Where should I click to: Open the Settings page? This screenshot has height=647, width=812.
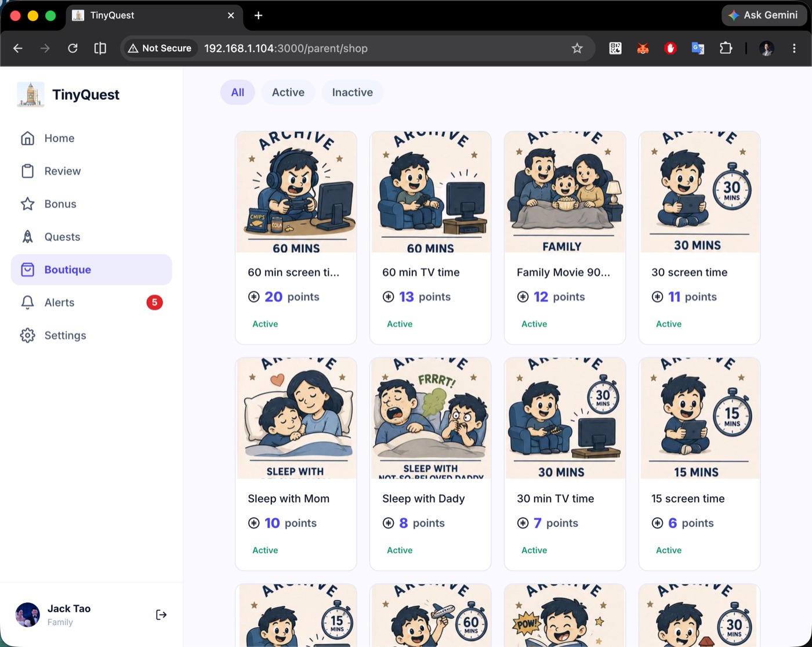click(x=91, y=335)
